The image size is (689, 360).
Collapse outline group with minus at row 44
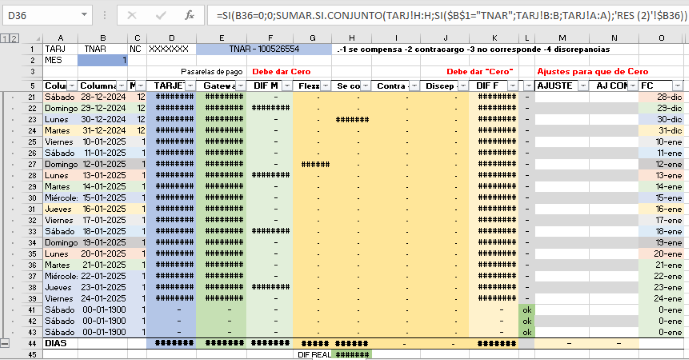[x=4, y=343]
